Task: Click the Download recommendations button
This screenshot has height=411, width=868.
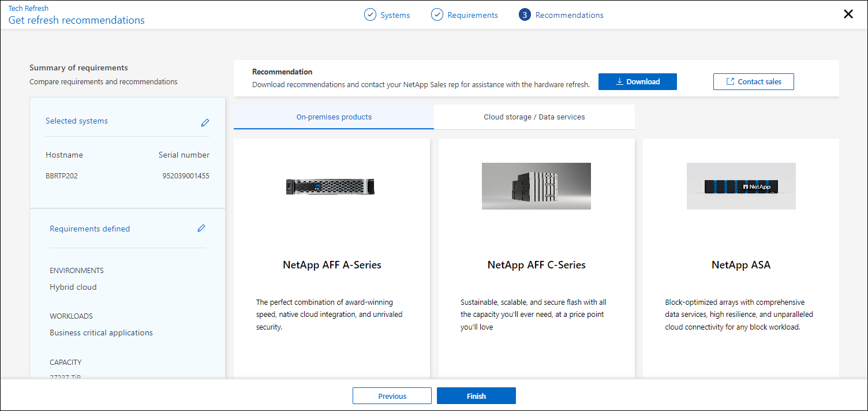Action: (637, 81)
